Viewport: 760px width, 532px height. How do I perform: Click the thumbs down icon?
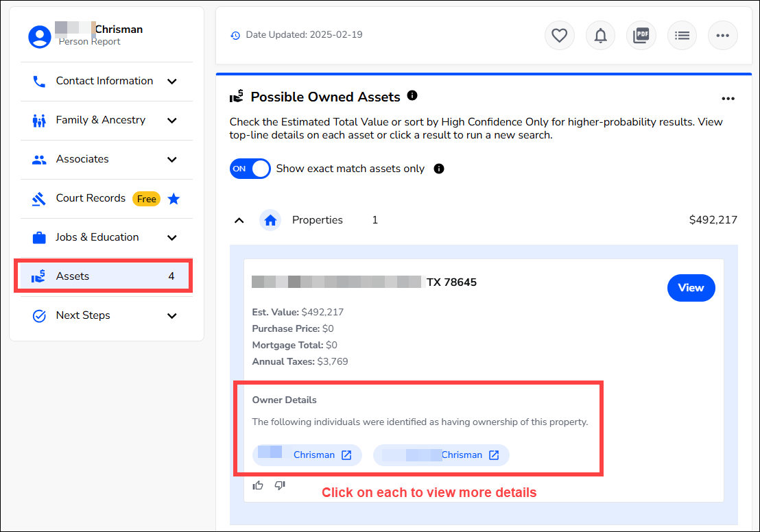pyautogui.click(x=280, y=485)
